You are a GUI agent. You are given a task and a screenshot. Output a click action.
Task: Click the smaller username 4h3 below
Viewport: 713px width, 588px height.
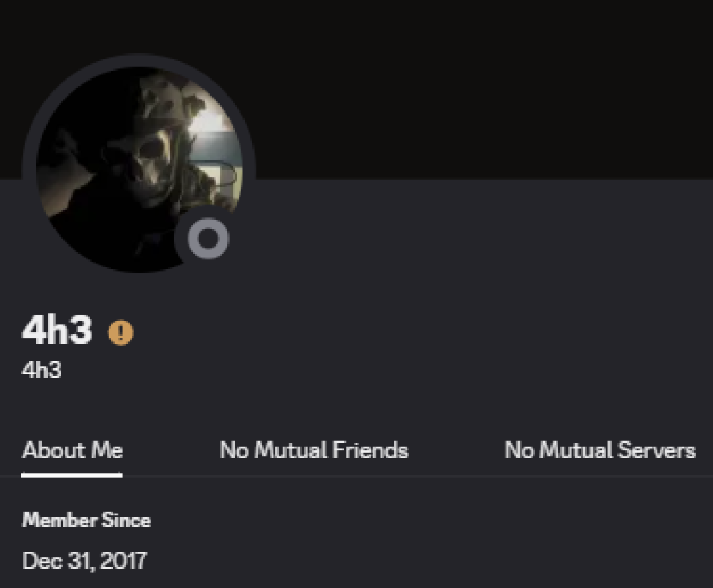point(41,371)
